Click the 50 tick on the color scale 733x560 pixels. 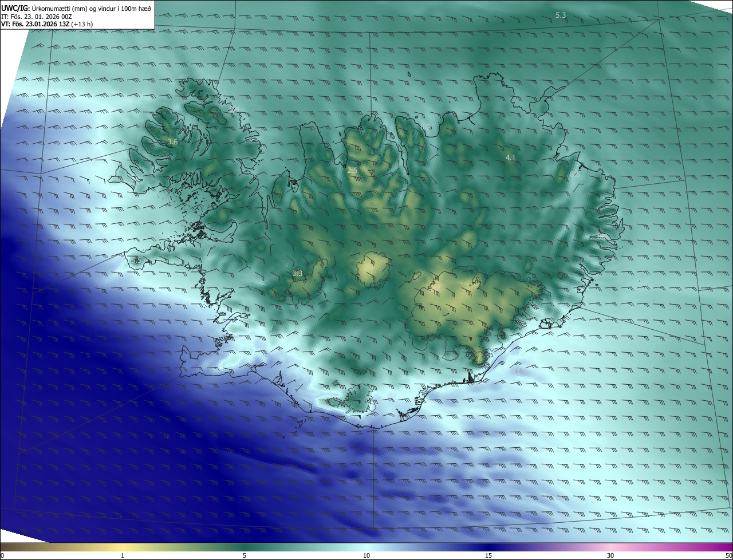click(x=728, y=555)
